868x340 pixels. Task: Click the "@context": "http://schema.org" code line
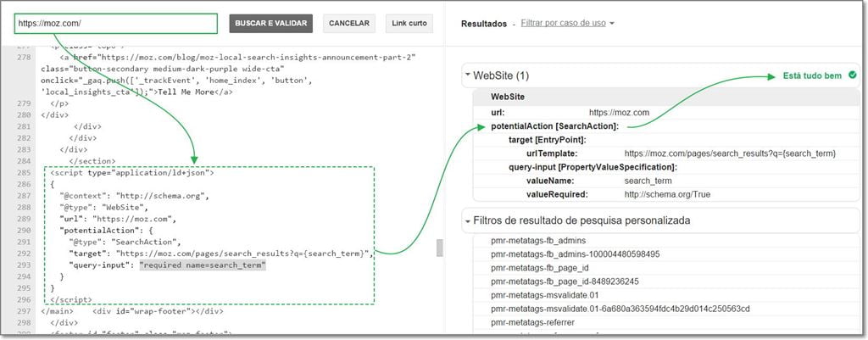133,196
